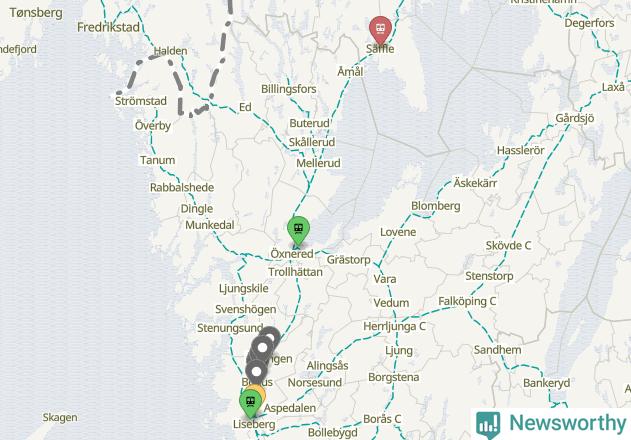Select the topmost gray ring marker near Stenungsund
The image size is (631, 440).
[x=271, y=337]
